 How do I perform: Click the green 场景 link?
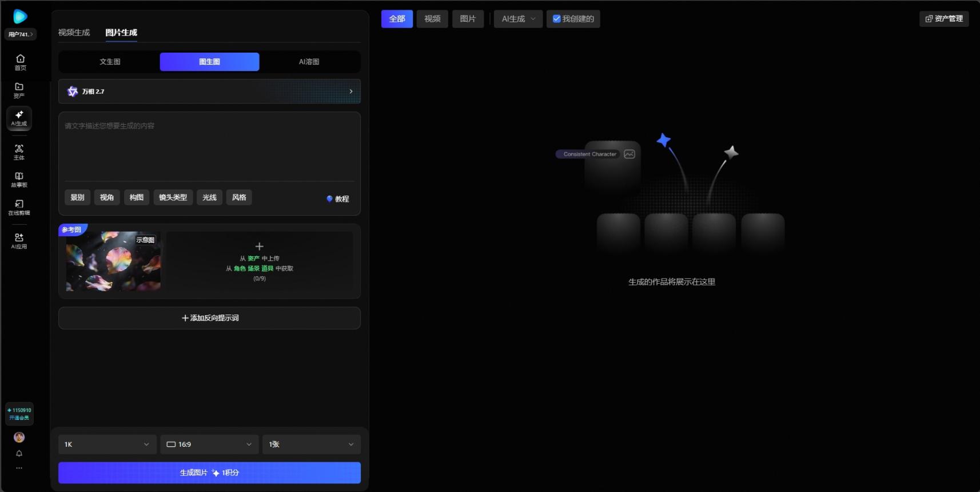253,268
